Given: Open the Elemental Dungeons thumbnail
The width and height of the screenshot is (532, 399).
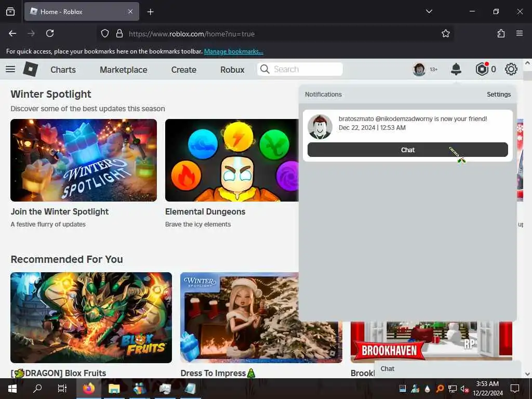Looking at the screenshot, I should (232, 160).
